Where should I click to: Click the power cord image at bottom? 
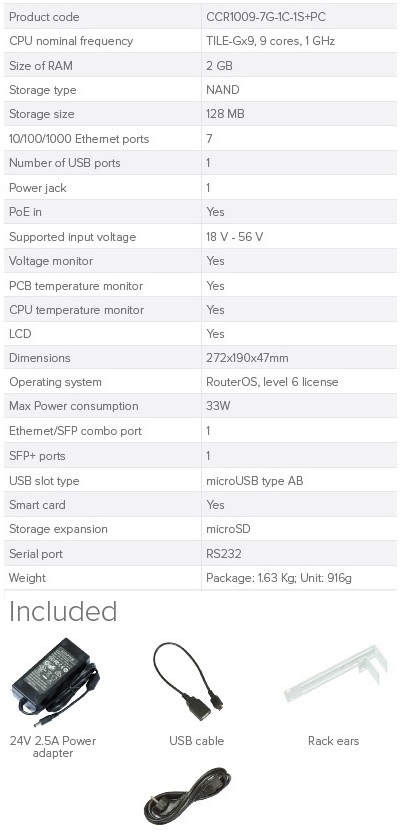187,796
